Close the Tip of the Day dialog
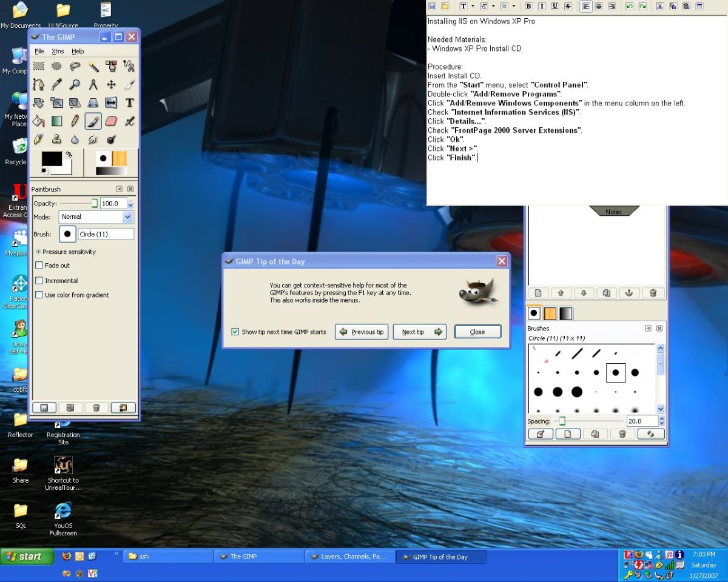Screen dimensions: 728x582 pyautogui.click(x=478, y=332)
